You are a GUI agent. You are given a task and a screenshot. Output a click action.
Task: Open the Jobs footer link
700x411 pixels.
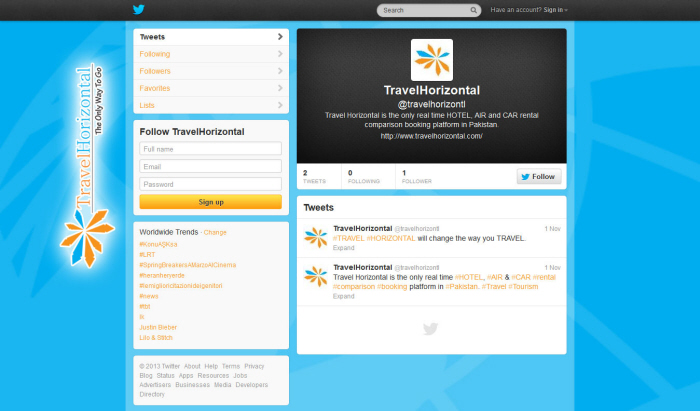(240, 375)
